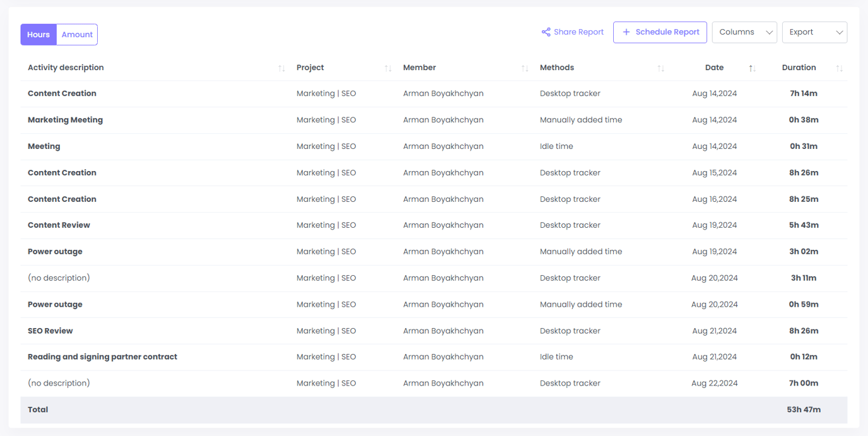Expand the Export dropdown
Viewport: 868px width, 436px height.
814,32
